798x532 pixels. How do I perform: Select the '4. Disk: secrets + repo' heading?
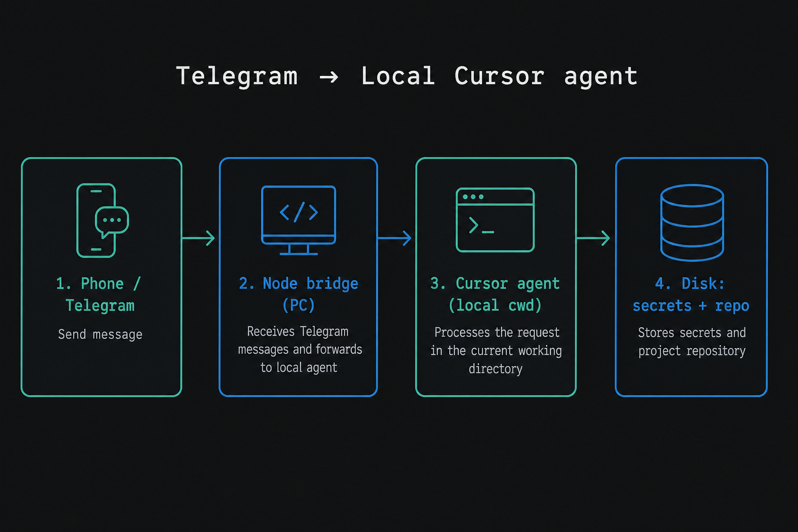[x=691, y=295]
